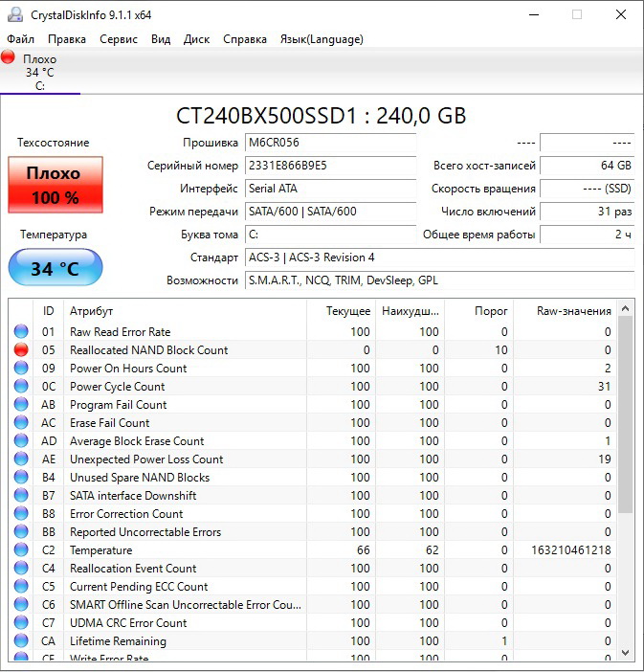Click the red icon for Reallocated NAND Block Count
Screen dimensions: 644x672
tap(21, 349)
